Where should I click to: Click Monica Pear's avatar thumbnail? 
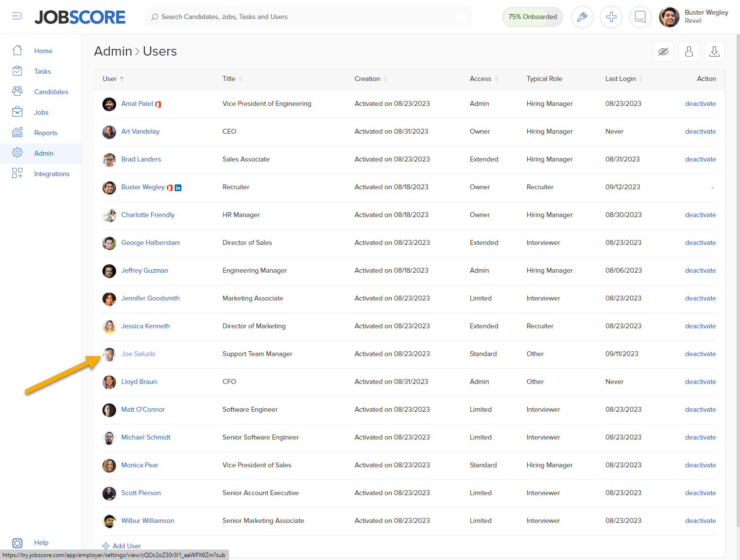109,466
